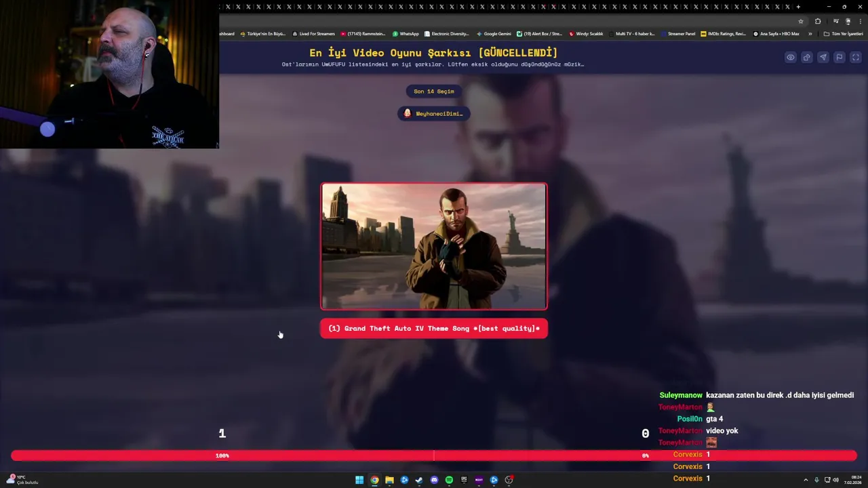
Task: Open the Ana Sayfa • HBO Max bookmark
Action: tap(776, 34)
